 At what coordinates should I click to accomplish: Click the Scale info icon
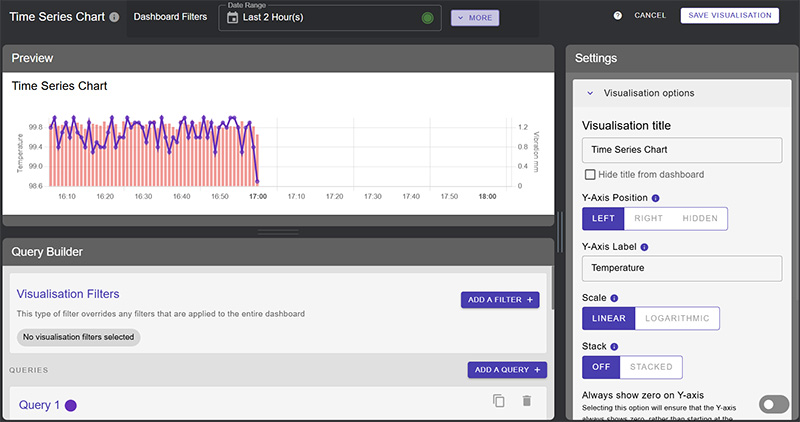(614, 298)
